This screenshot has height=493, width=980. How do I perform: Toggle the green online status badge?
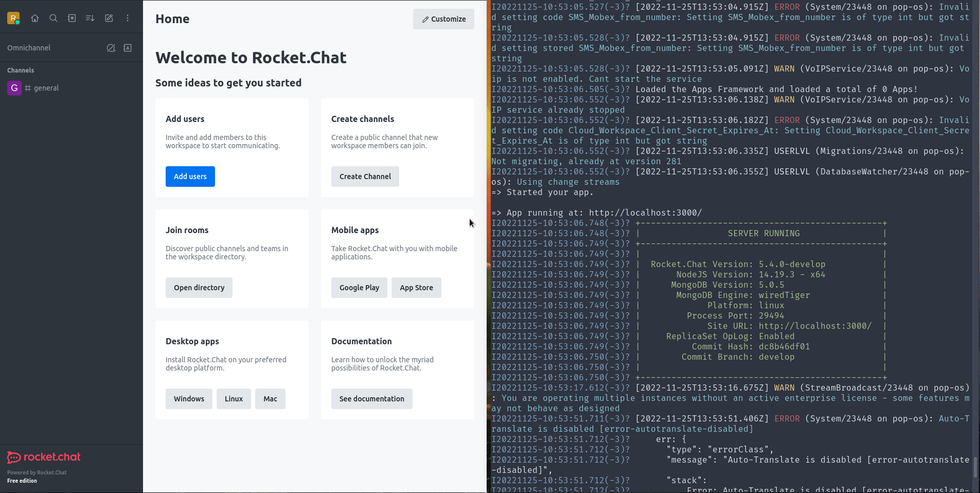[x=19, y=23]
